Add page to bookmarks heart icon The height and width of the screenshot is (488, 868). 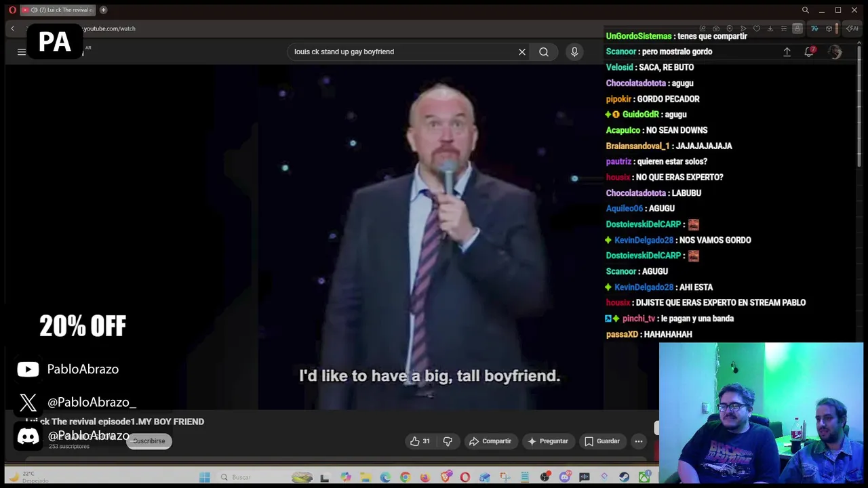click(x=756, y=28)
